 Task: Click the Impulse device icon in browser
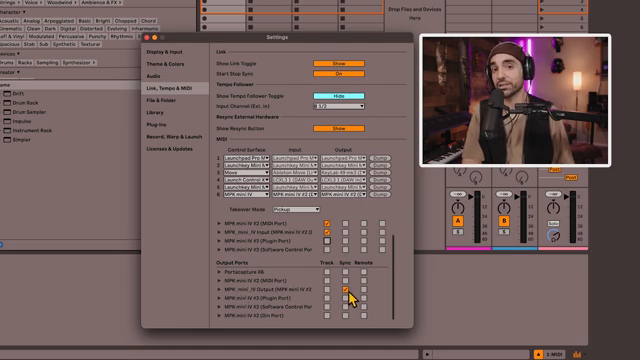7,121
